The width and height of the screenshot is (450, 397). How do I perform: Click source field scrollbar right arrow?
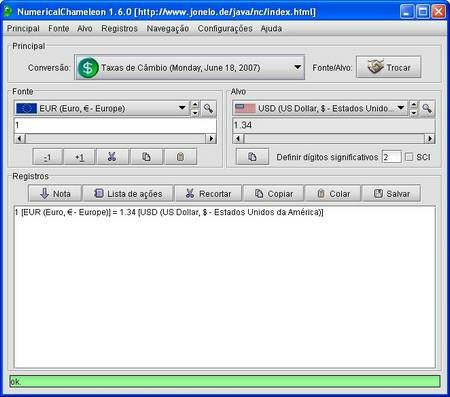coord(211,138)
